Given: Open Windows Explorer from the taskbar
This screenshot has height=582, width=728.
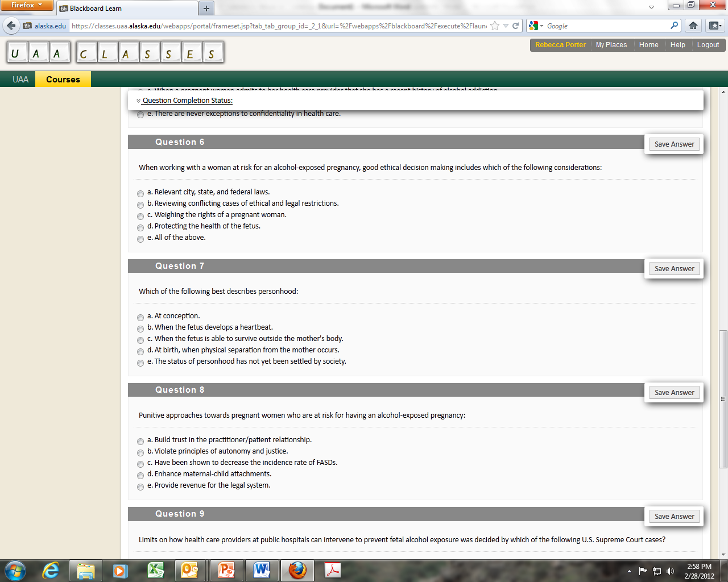Looking at the screenshot, I should click(86, 570).
